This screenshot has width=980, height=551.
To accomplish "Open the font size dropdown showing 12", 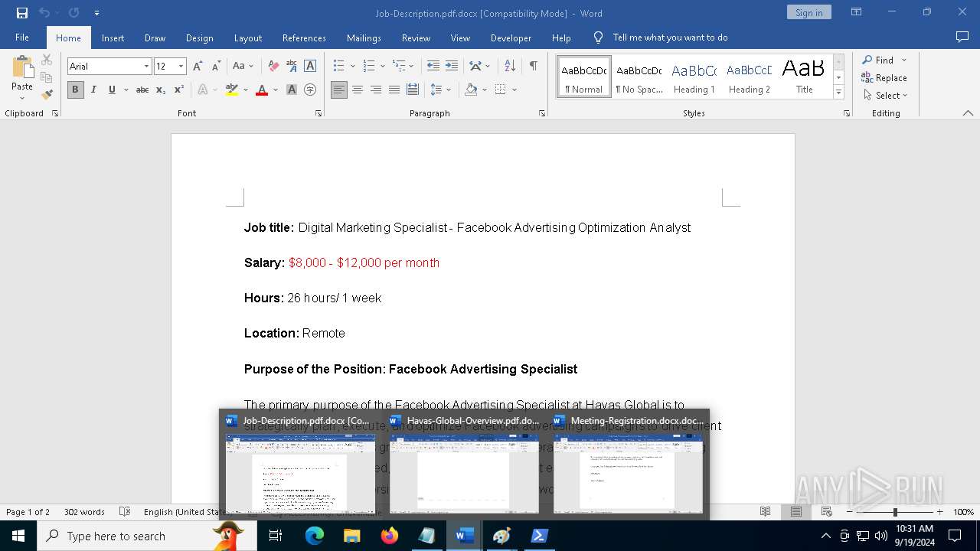I will pyautogui.click(x=181, y=67).
